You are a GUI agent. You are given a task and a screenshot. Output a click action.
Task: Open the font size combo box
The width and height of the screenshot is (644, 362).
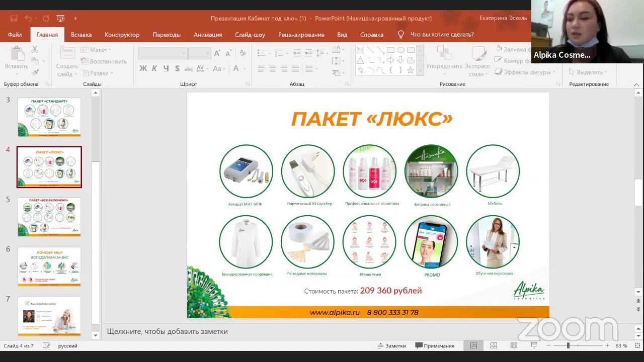coord(199,53)
